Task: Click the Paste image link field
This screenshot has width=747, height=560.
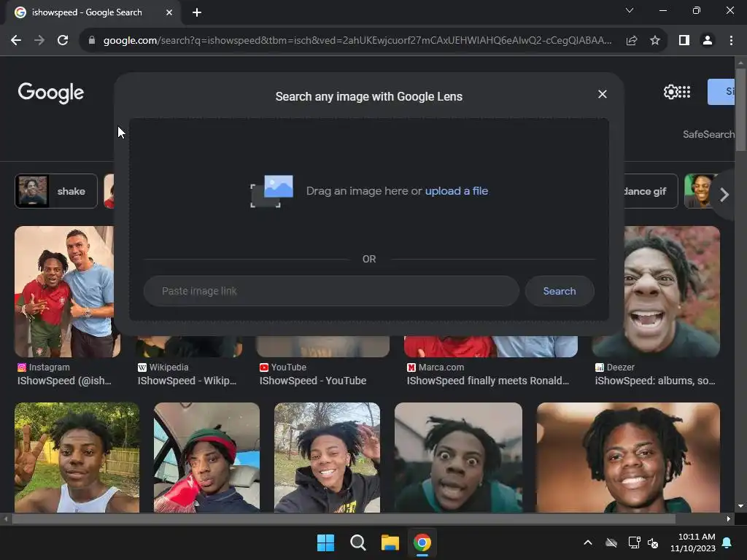Action: pyautogui.click(x=331, y=291)
